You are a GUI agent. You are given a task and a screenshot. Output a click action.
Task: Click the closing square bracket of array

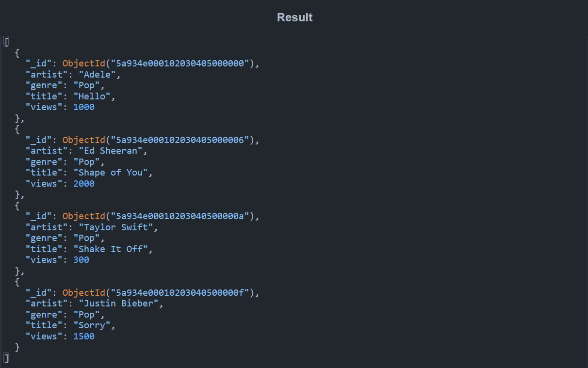(6, 358)
